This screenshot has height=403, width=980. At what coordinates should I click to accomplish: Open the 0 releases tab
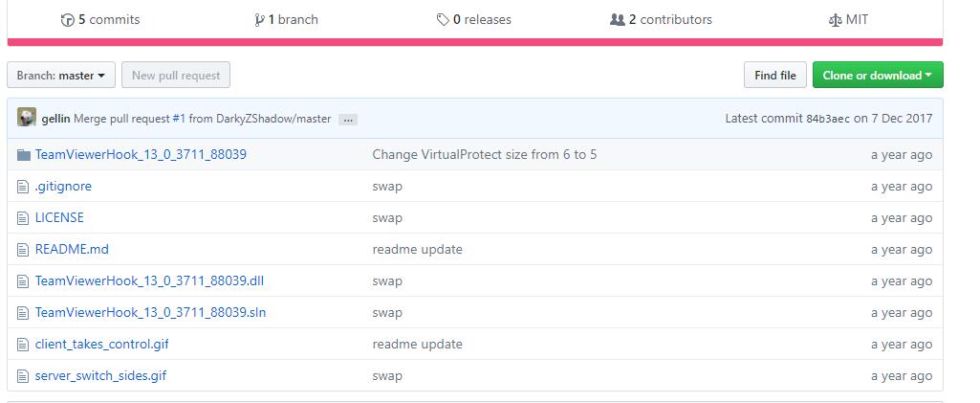pyautogui.click(x=474, y=20)
